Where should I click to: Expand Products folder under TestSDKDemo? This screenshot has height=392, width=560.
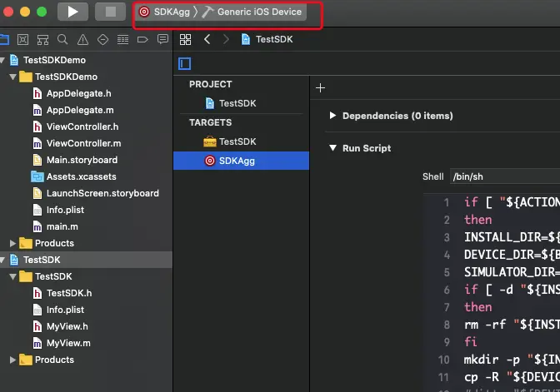click(12, 243)
